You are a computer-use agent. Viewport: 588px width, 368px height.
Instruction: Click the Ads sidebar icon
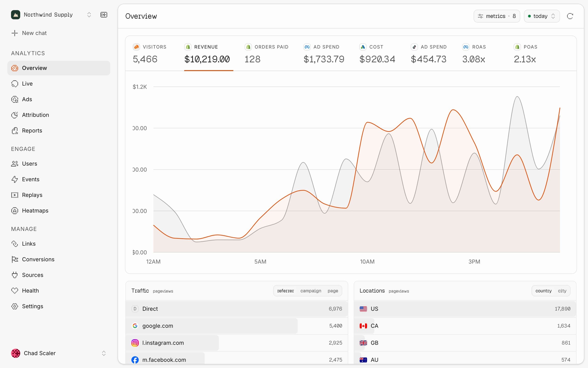point(15,99)
